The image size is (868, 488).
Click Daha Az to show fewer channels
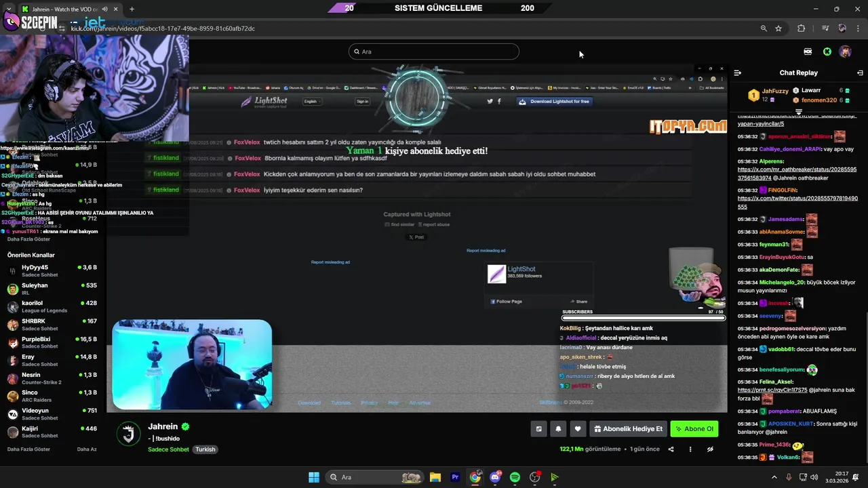87,449
